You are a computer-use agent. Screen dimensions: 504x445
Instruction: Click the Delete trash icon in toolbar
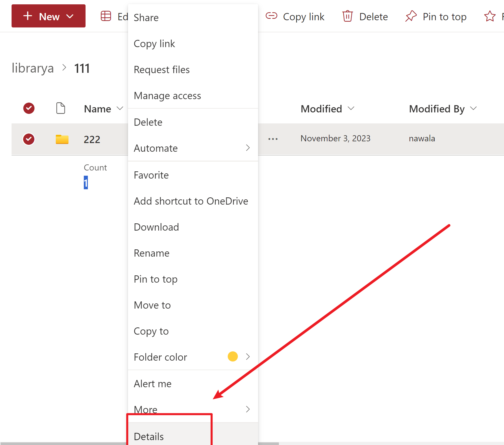(347, 16)
